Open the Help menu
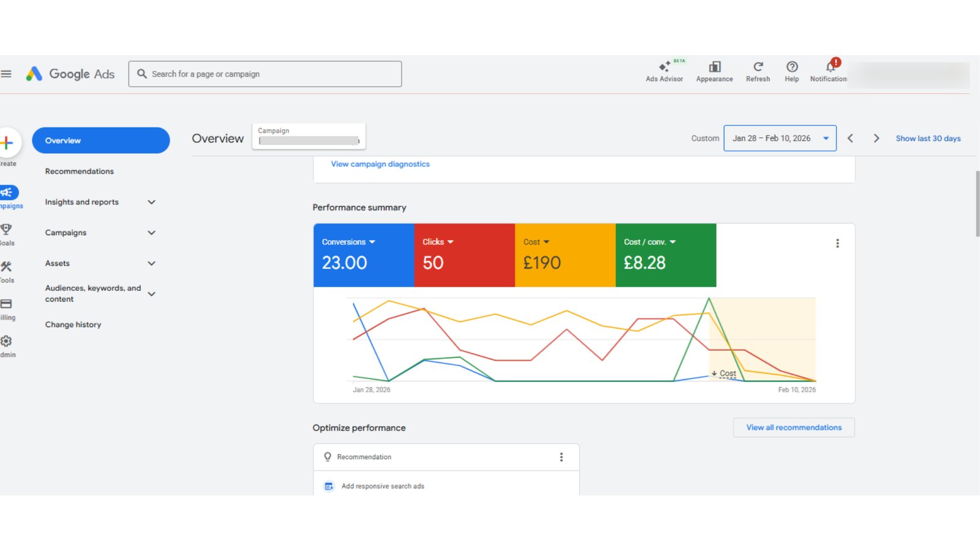 792,71
